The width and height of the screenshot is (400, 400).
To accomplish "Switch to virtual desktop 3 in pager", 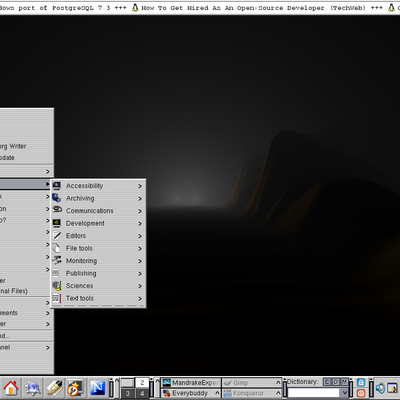I will 127,393.
